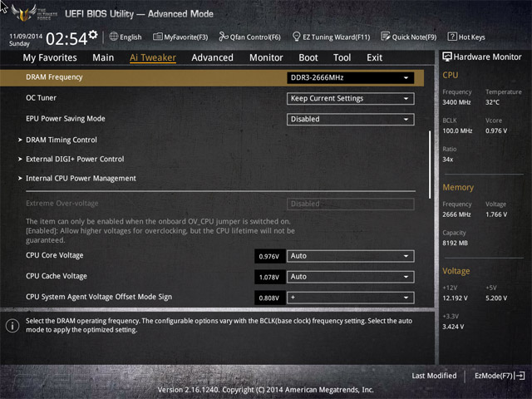Open the CPU Cache Voltage dropdown

tap(351, 277)
